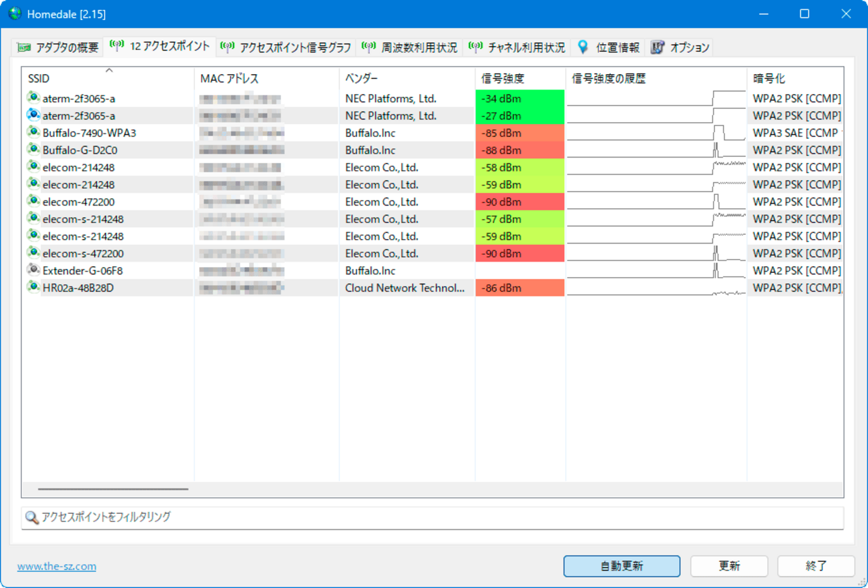Screen dimensions: 868x588
Task: Click the gear icon on the オプション tab
Action: 658,47
